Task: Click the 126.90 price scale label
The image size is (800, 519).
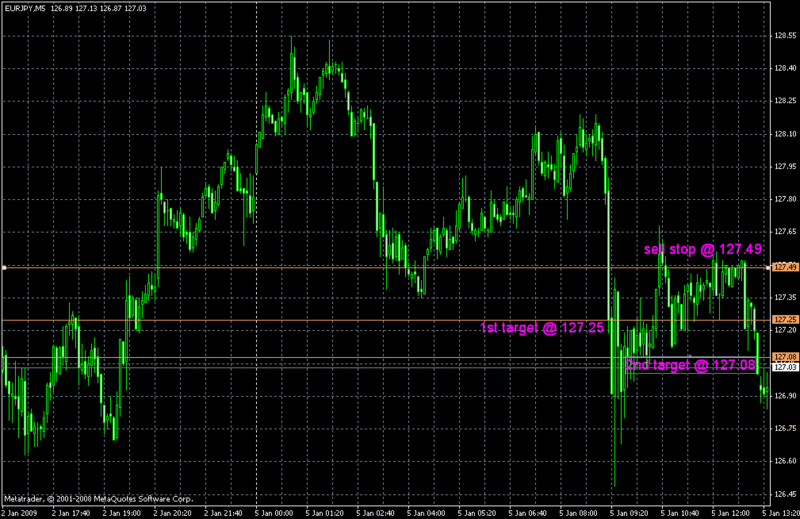Action: 785,396
